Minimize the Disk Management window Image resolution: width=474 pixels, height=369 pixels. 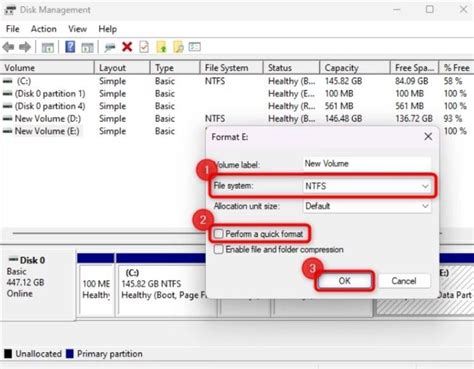(x=397, y=10)
